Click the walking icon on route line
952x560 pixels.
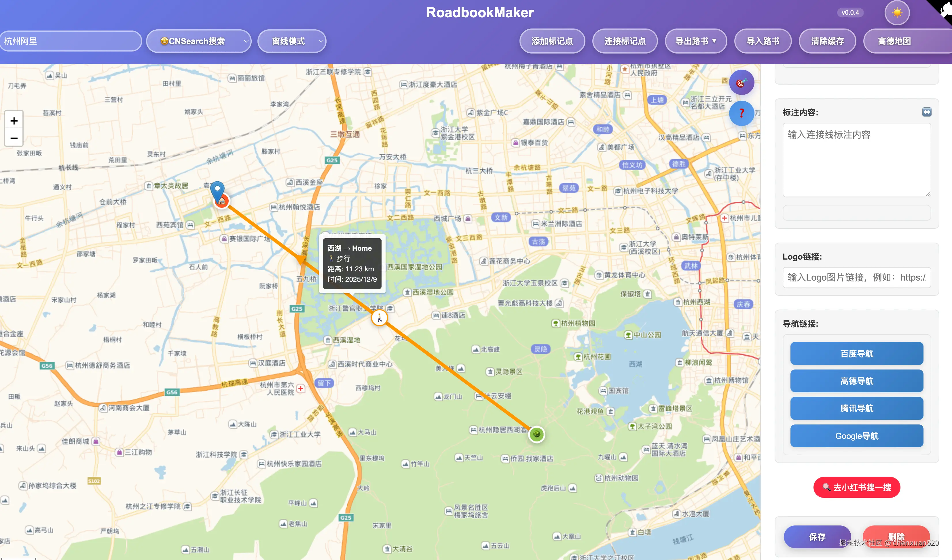point(379,318)
